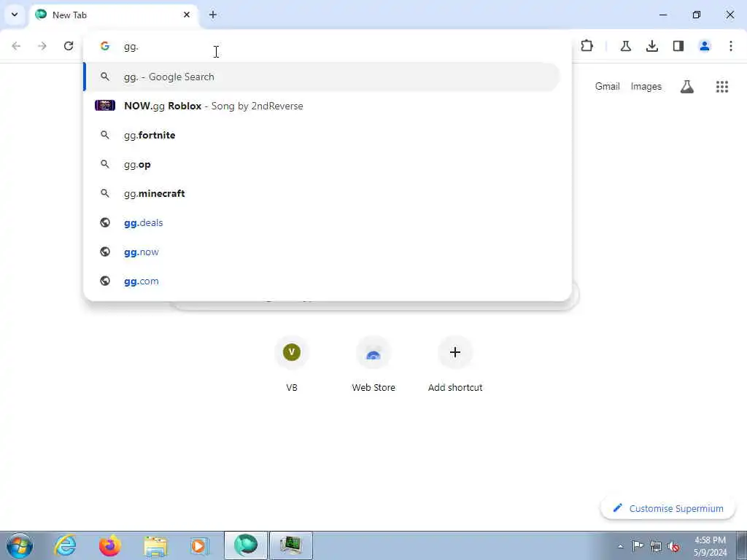This screenshot has height=560, width=747.
Task: Open the gg.com URL suggestion
Action: [x=322, y=281]
